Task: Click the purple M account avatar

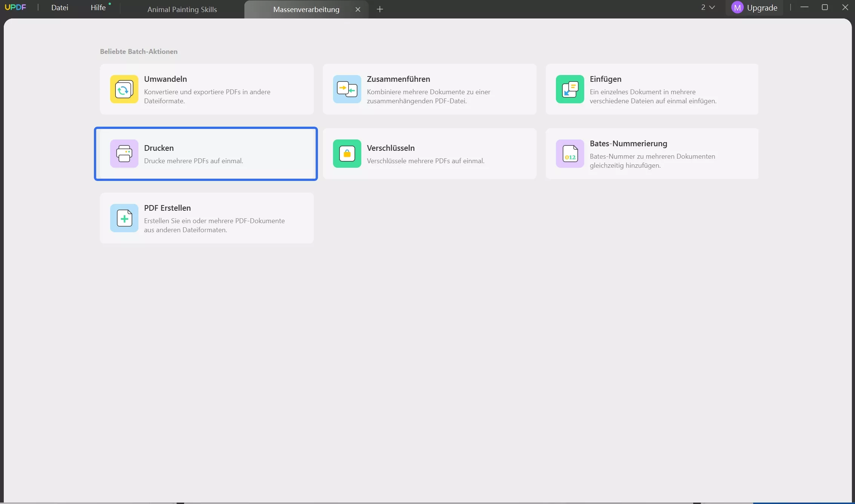Action: click(x=737, y=8)
